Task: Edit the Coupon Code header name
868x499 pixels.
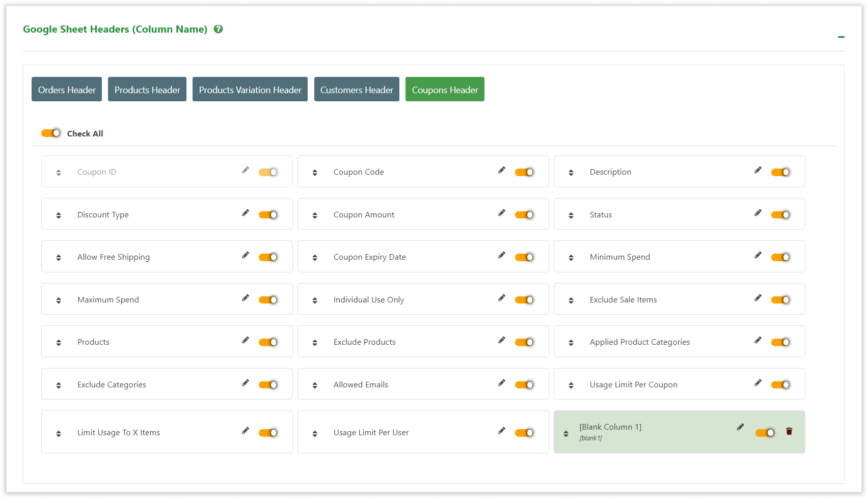Action: coord(502,170)
